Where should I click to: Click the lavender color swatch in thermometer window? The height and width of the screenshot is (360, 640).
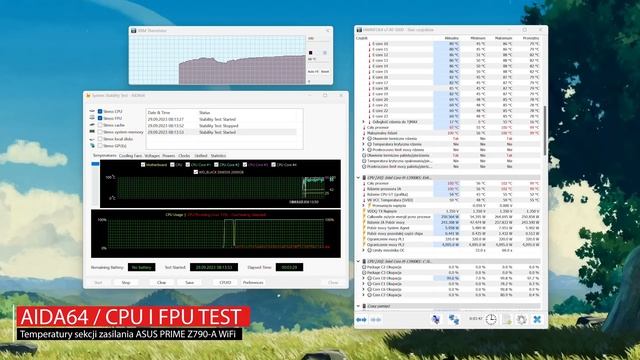point(325,53)
